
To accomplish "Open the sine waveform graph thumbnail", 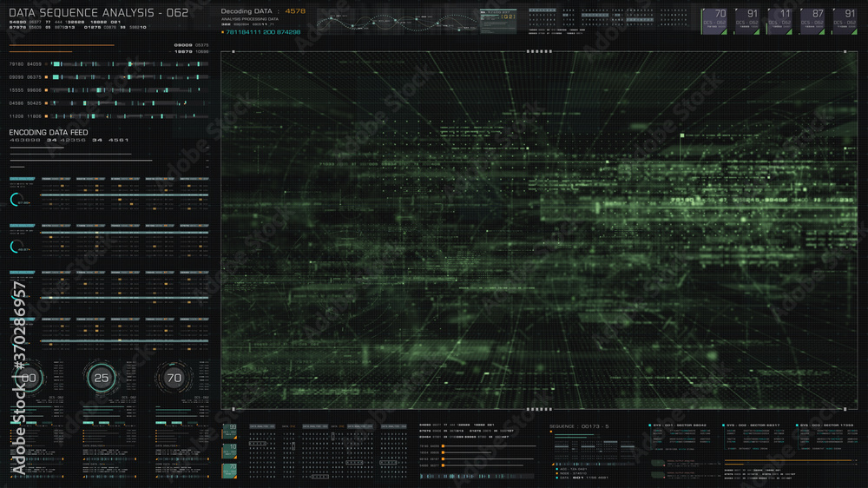I will point(397,23).
